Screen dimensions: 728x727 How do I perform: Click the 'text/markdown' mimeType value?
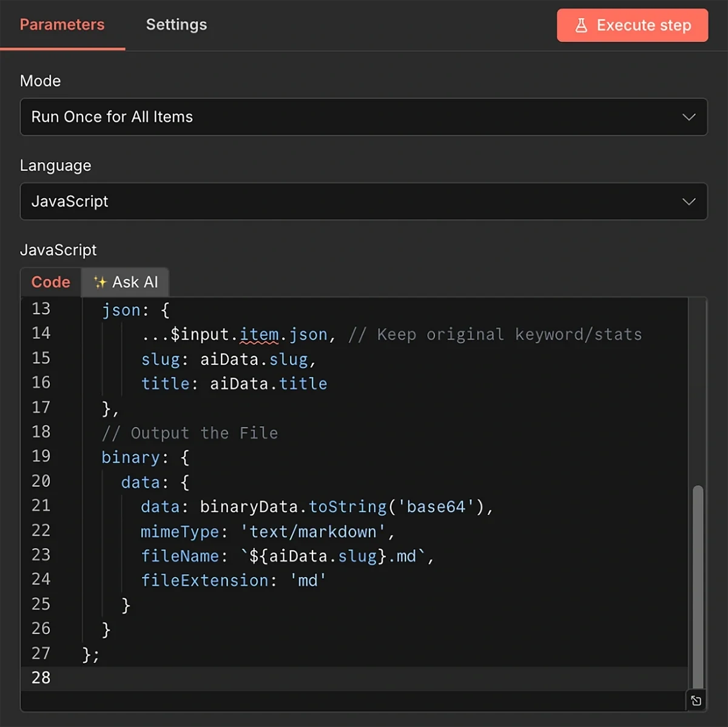click(315, 531)
